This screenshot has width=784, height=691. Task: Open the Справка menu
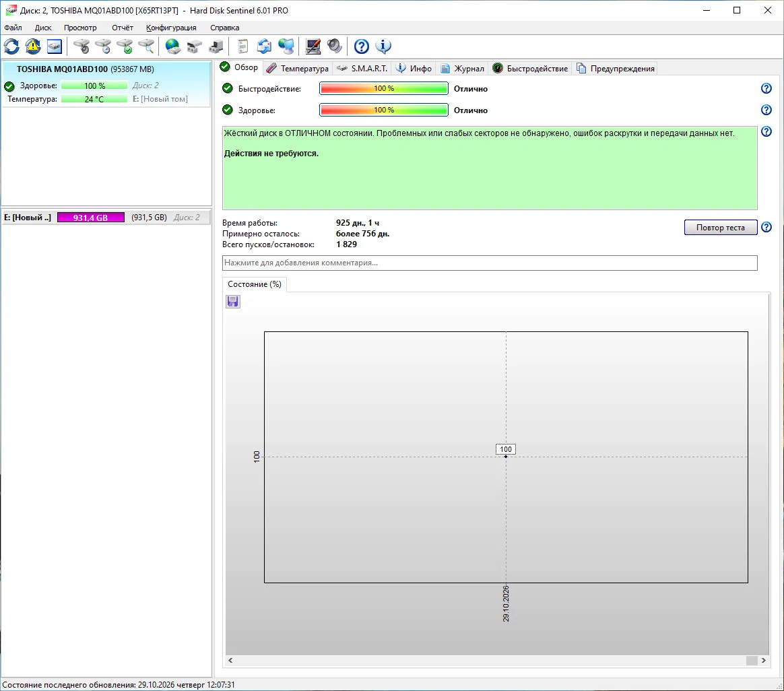[x=224, y=28]
